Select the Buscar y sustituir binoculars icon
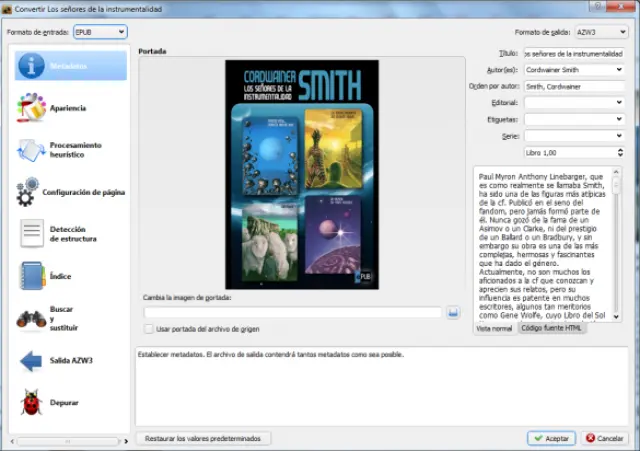The width and height of the screenshot is (640, 451). [x=31, y=318]
